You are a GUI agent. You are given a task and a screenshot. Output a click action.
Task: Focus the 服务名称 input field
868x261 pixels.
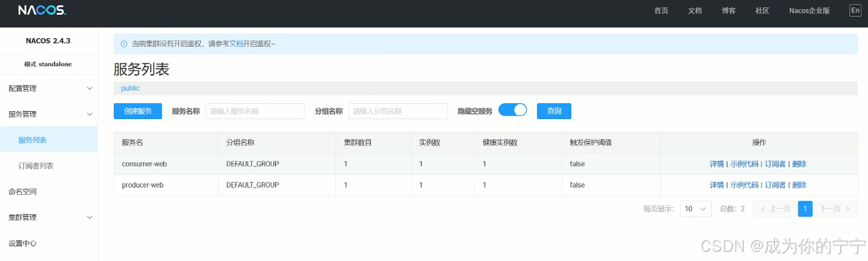pyautogui.click(x=255, y=111)
